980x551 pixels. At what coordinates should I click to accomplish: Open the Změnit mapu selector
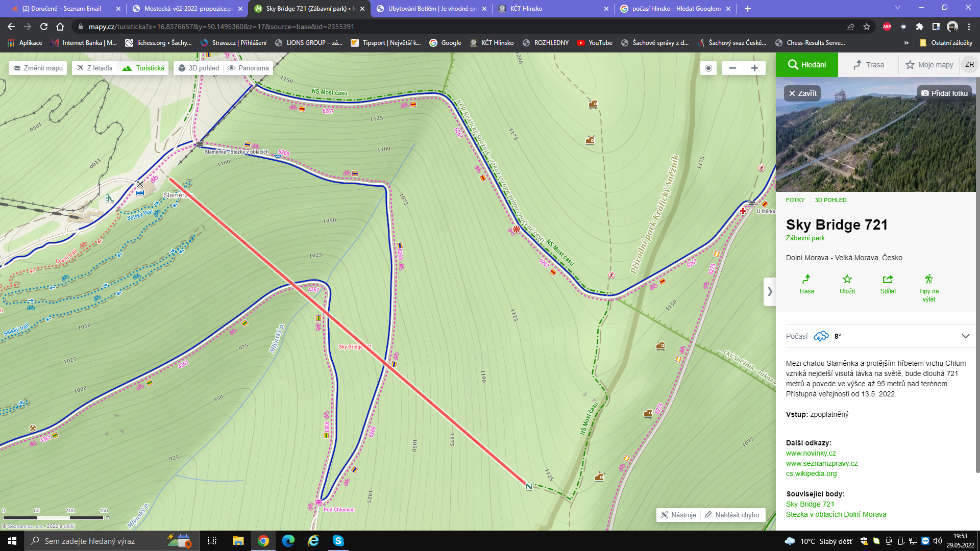click(38, 68)
